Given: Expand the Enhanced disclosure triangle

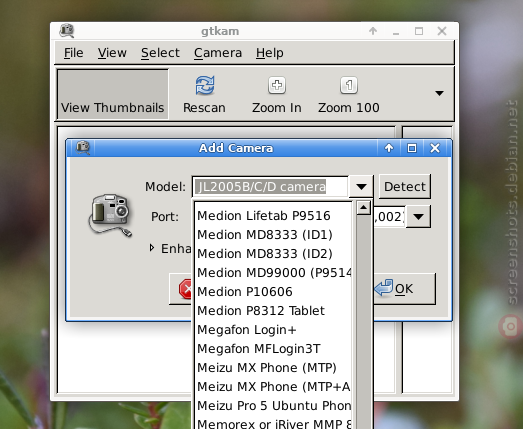Looking at the screenshot, I should pos(152,248).
